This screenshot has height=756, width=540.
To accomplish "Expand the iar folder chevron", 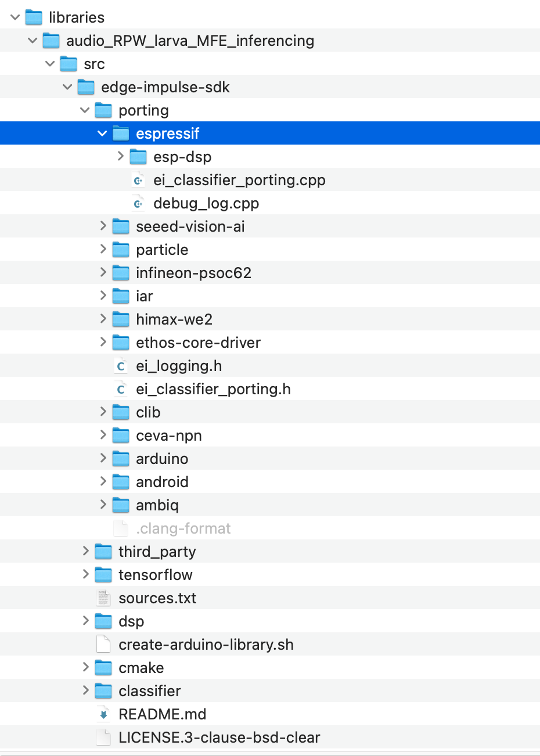I will (103, 296).
